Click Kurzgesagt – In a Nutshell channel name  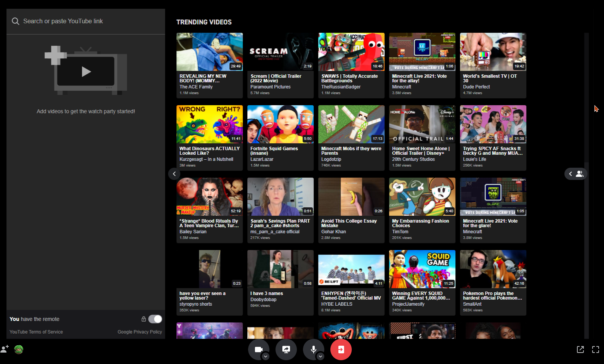point(206,159)
